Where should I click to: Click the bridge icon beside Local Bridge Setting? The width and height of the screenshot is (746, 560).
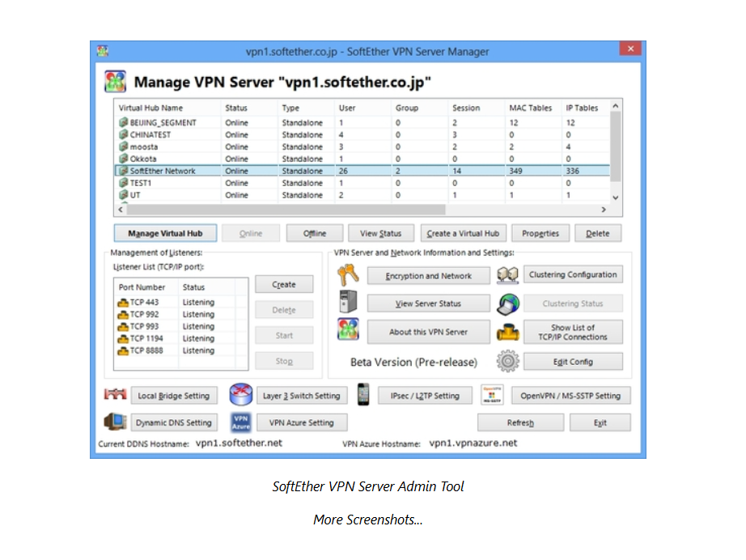pyautogui.click(x=115, y=394)
